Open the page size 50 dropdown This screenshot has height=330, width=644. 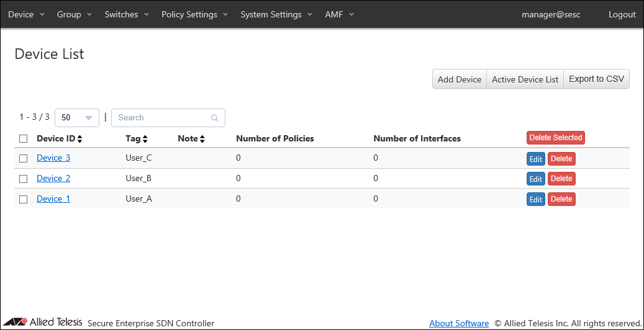click(x=77, y=118)
